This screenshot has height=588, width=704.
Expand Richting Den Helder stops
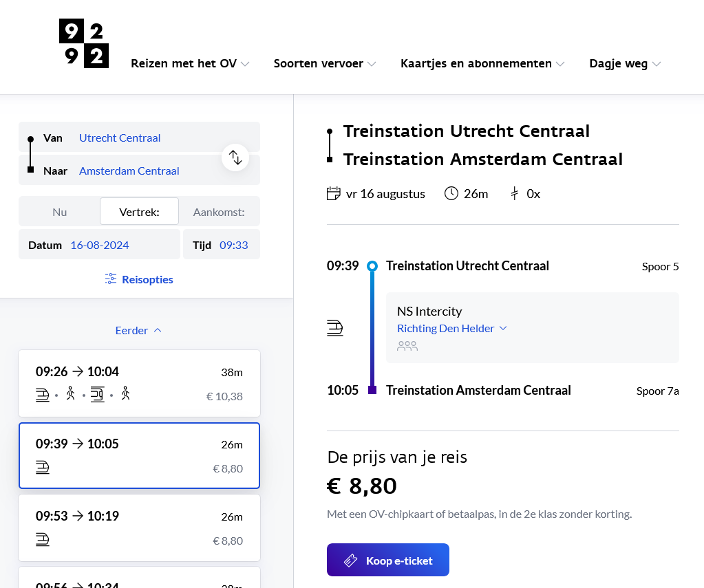[x=452, y=328]
